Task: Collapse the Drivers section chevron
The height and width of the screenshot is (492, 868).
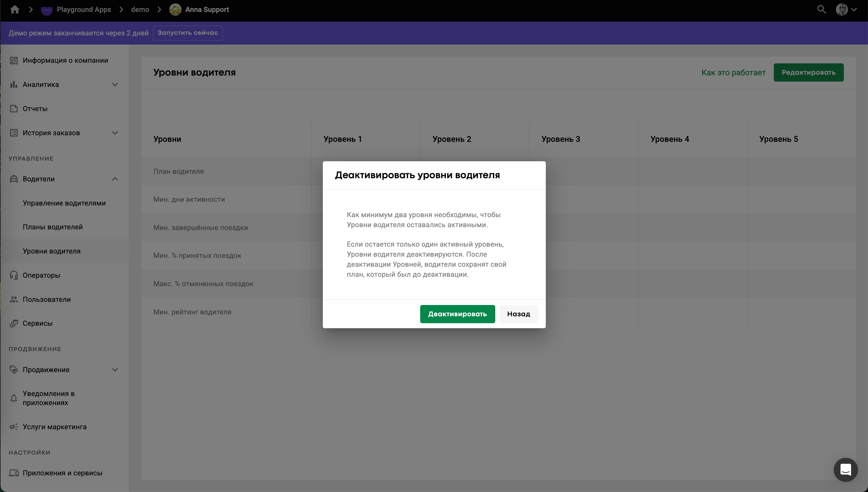Action: click(x=115, y=179)
